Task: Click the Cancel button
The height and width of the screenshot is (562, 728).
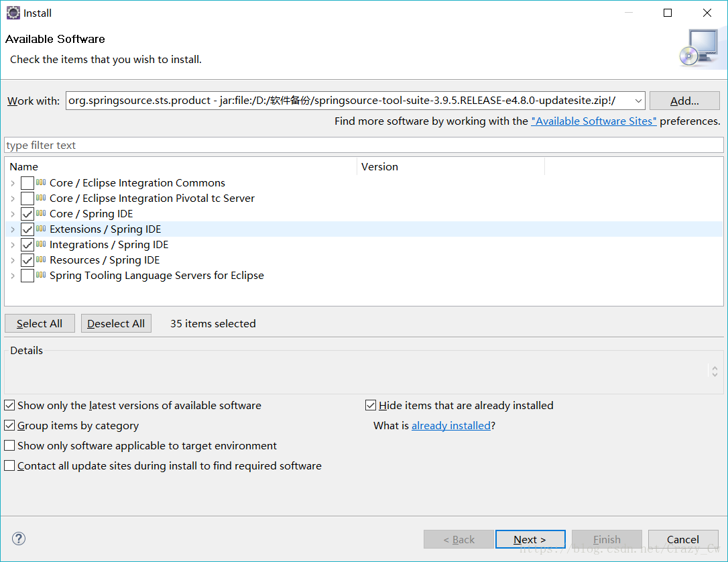Action: click(x=683, y=539)
